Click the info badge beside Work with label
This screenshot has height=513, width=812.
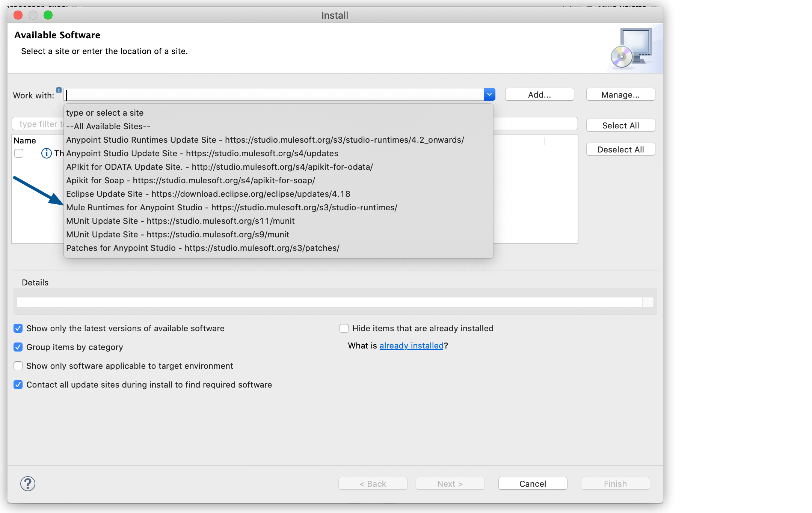click(x=59, y=90)
